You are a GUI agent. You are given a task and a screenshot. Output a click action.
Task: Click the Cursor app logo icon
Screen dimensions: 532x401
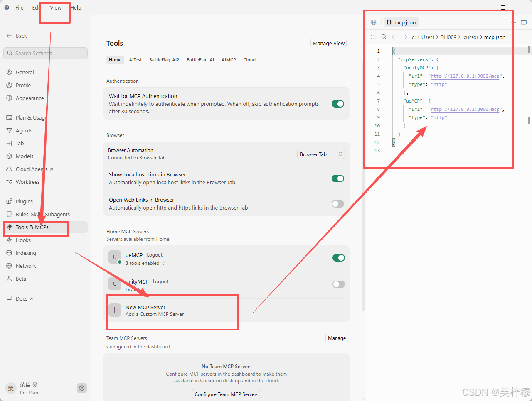coord(7,7)
